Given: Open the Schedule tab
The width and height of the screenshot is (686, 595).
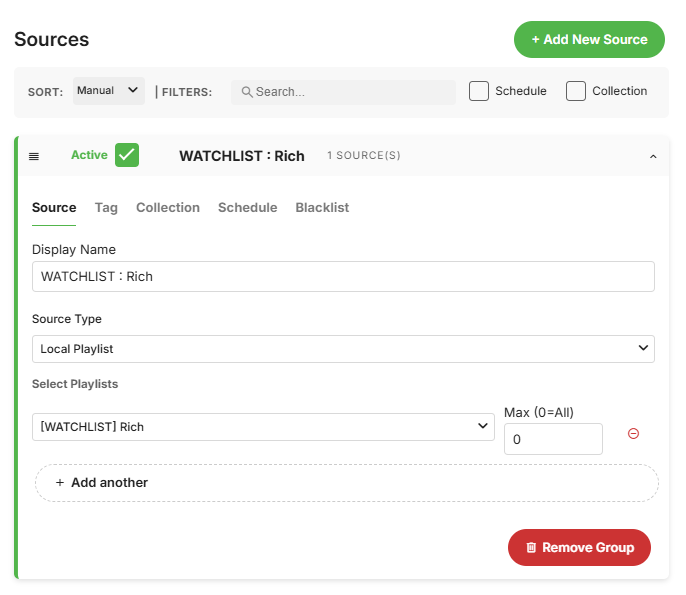Looking at the screenshot, I should [247, 208].
